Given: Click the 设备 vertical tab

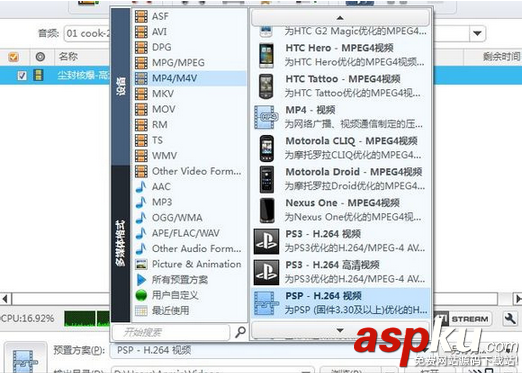Looking at the screenshot, I should [120, 87].
